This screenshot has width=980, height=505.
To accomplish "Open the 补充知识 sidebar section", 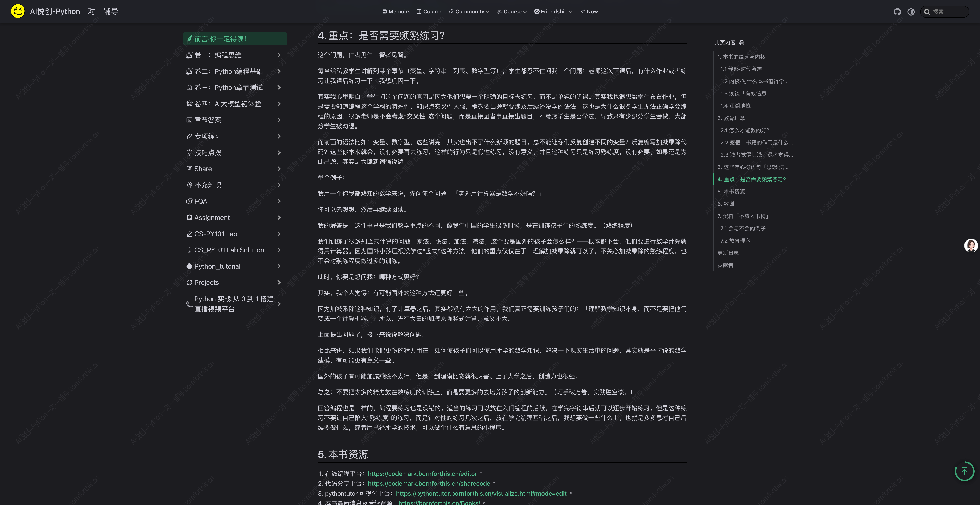I will click(235, 185).
